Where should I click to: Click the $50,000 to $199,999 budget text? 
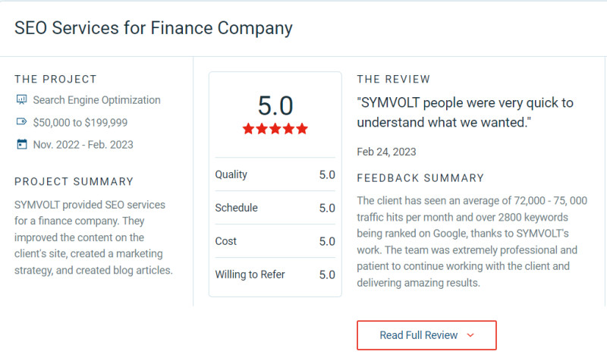click(80, 122)
